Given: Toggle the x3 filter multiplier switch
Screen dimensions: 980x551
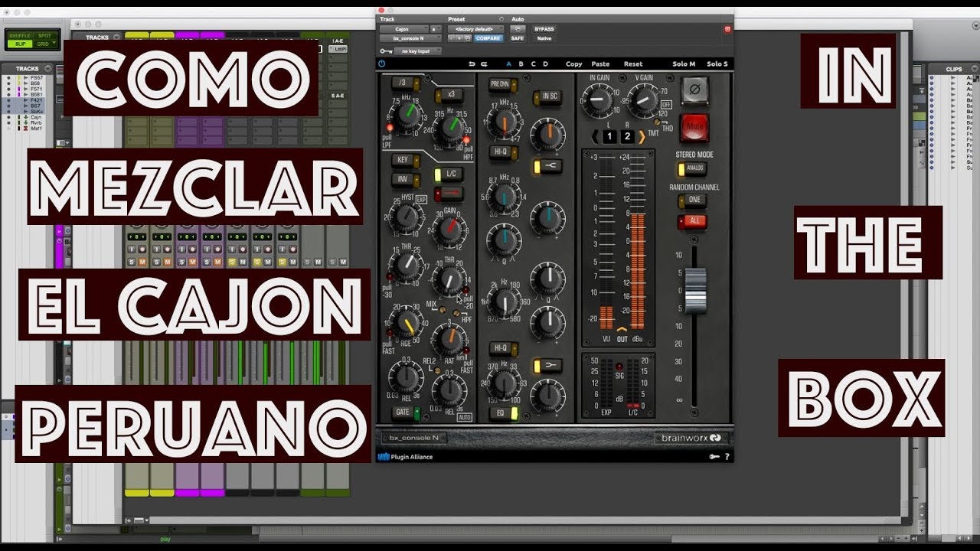Looking at the screenshot, I should (449, 95).
